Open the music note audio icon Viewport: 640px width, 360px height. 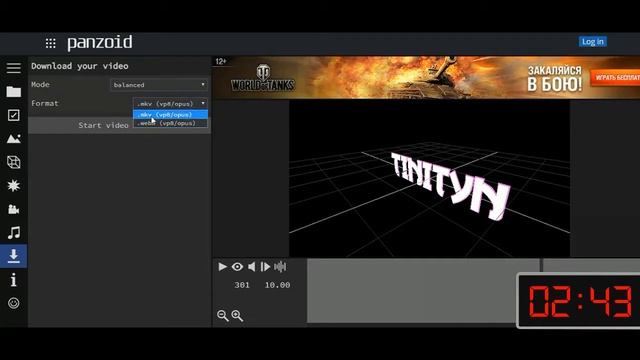coord(13,233)
